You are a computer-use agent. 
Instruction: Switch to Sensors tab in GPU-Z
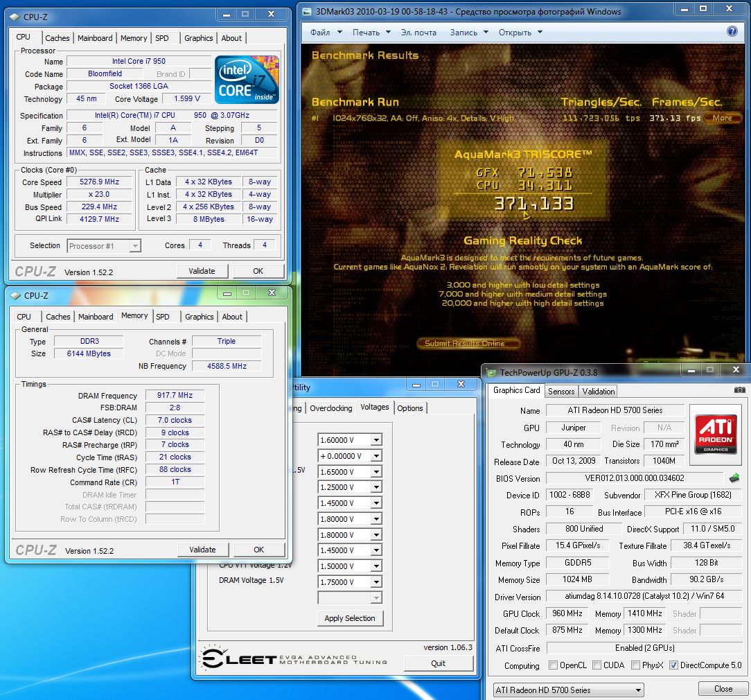(x=561, y=392)
